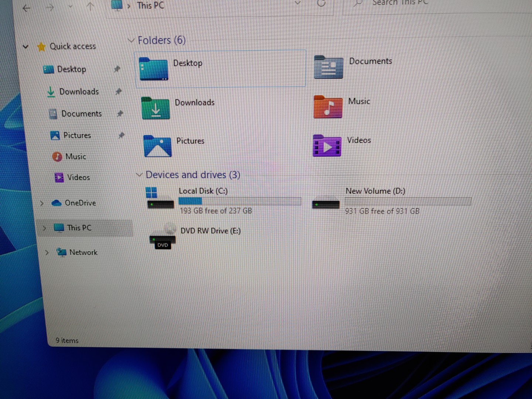
Task: Click the 'DVD RW Drive (E:)' label
Action: pyautogui.click(x=211, y=231)
